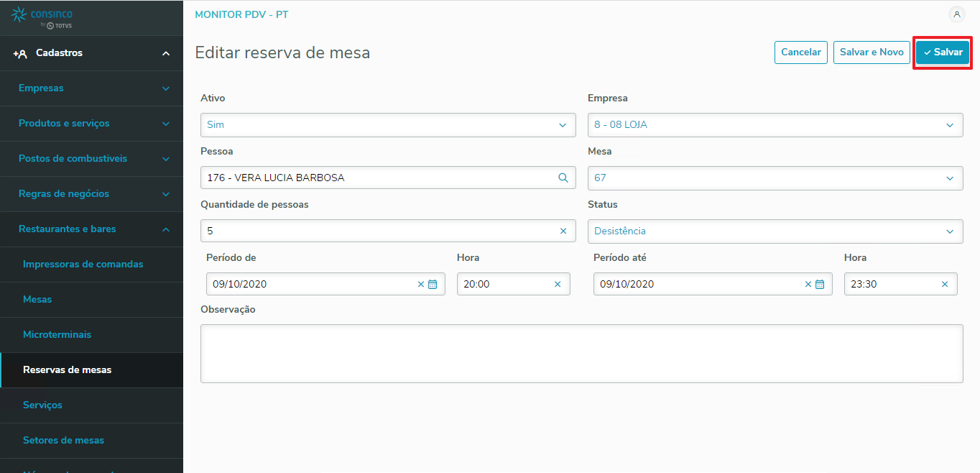The width and height of the screenshot is (980, 473).
Task: Open the Período até calendar picker
Action: tap(820, 285)
